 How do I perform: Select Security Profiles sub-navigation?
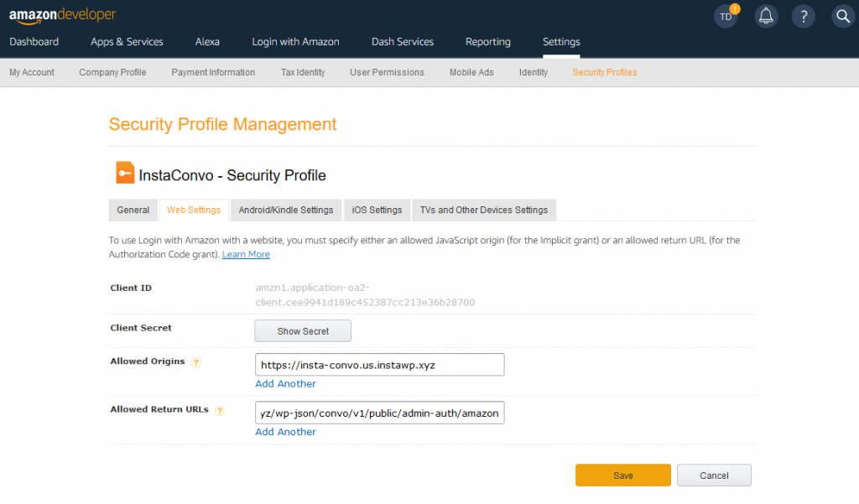(605, 72)
